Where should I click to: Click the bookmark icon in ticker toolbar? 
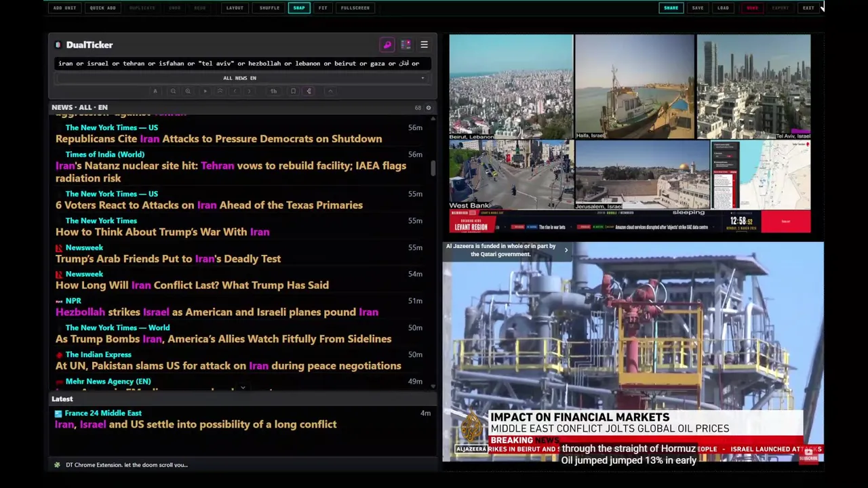coord(293,91)
